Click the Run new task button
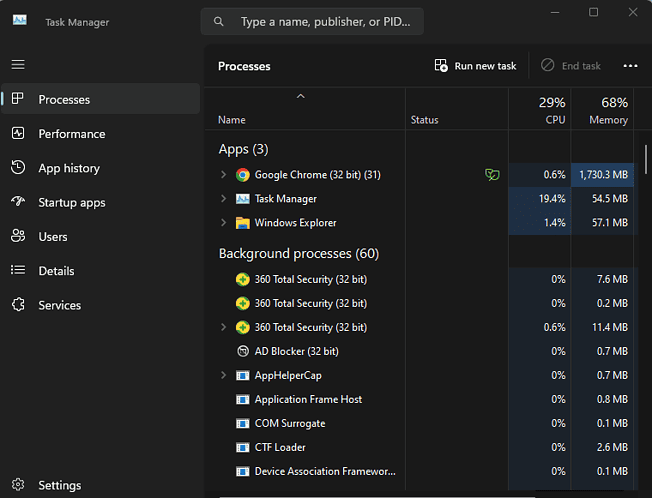652x498 pixels. (x=475, y=66)
